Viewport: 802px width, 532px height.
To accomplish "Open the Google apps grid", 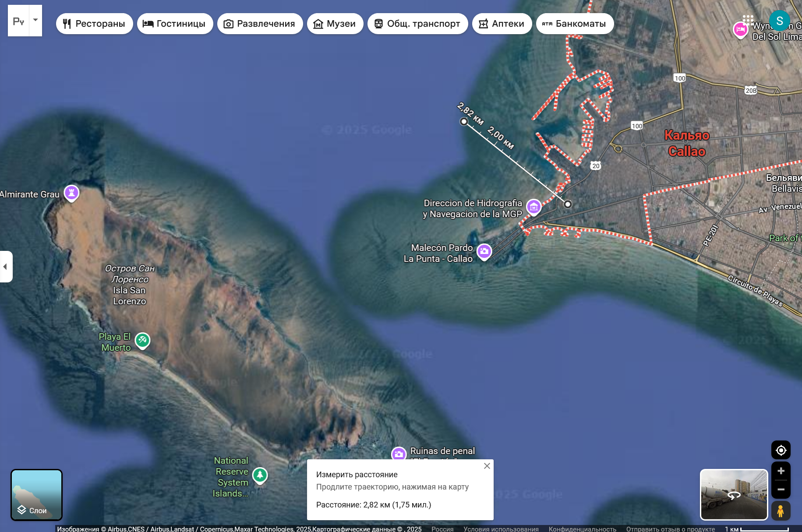I will [x=748, y=20].
